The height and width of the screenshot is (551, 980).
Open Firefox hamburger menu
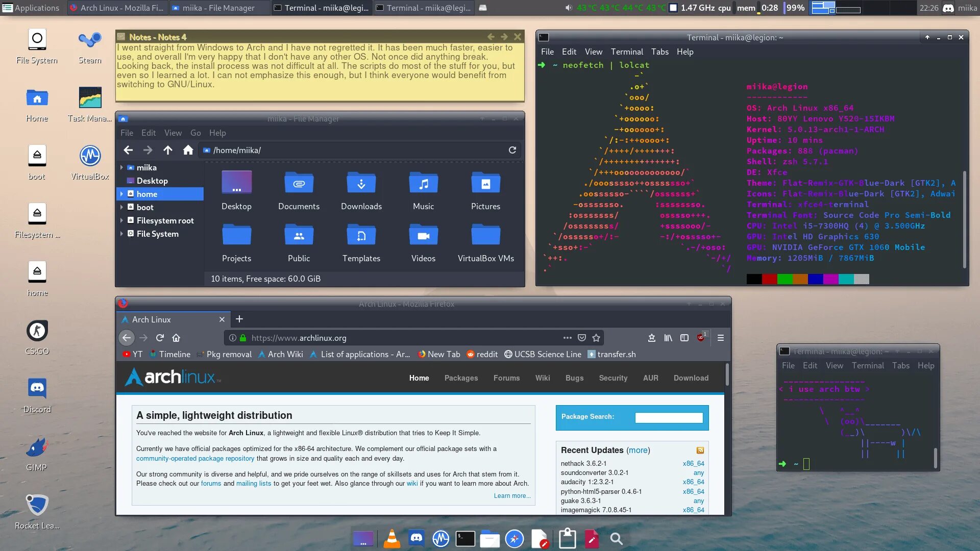click(721, 338)
